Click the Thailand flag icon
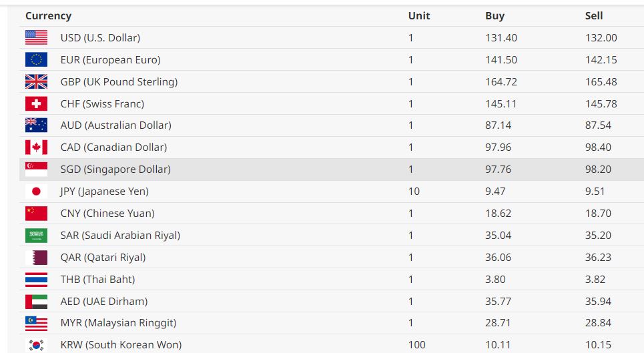The image size is (644, 353). (x=36, y=280)
